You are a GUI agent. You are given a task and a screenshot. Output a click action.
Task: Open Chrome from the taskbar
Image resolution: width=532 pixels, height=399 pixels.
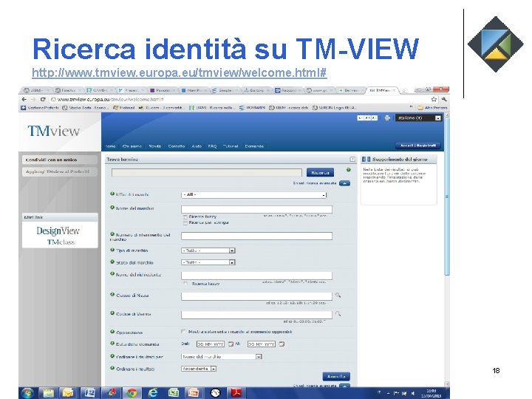tap(132, 393)
